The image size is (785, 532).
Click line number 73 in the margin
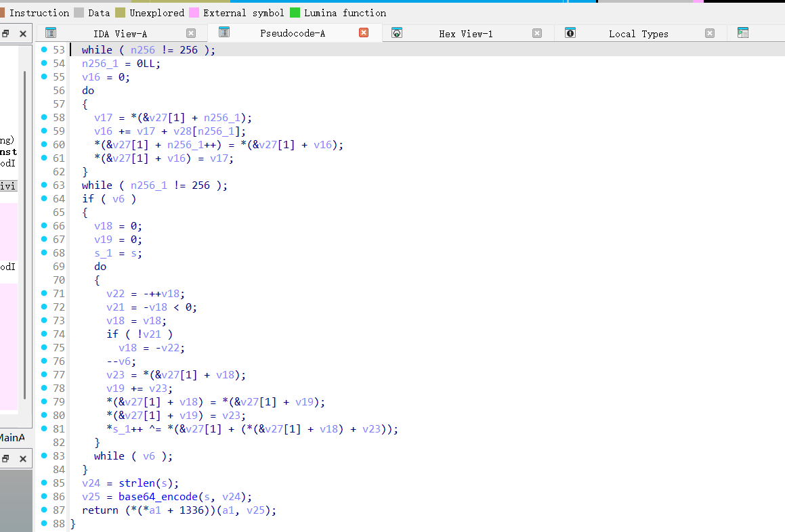59,320
